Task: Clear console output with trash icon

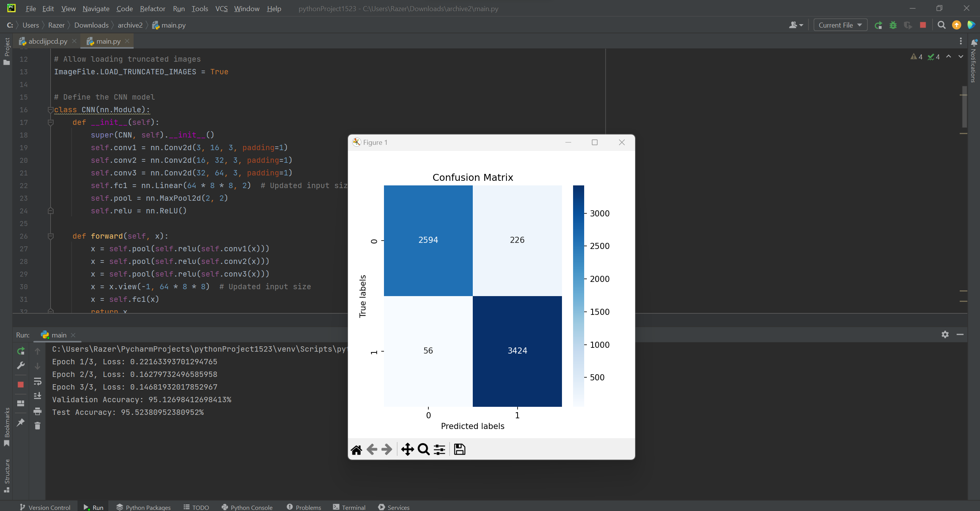Action: click(38, 426)
